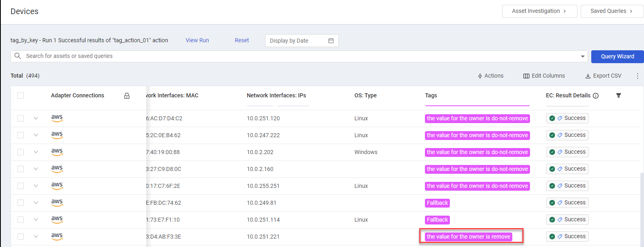Click the aws adapter icon for 10.0.251.114

[x=57, y=219]
